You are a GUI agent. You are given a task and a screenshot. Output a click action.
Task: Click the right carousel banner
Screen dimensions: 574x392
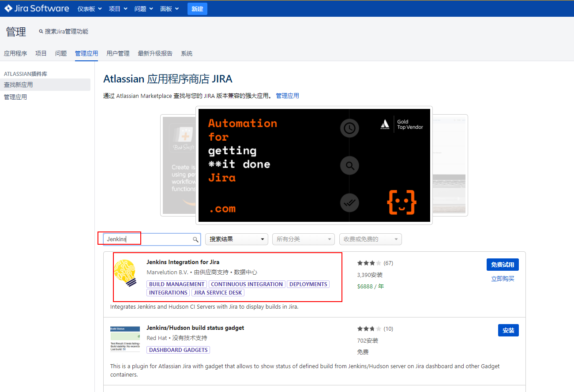tap(450, 165)
